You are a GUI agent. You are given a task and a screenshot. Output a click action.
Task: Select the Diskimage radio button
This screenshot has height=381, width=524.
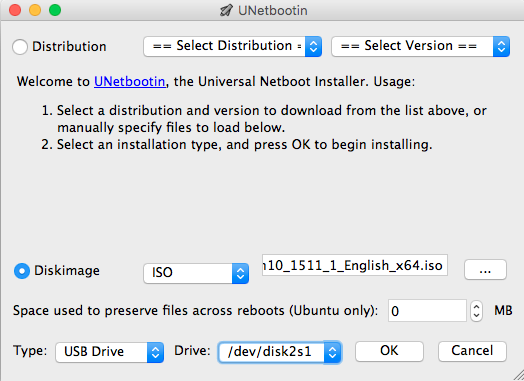pyautogui.click(x=22, y=271)
